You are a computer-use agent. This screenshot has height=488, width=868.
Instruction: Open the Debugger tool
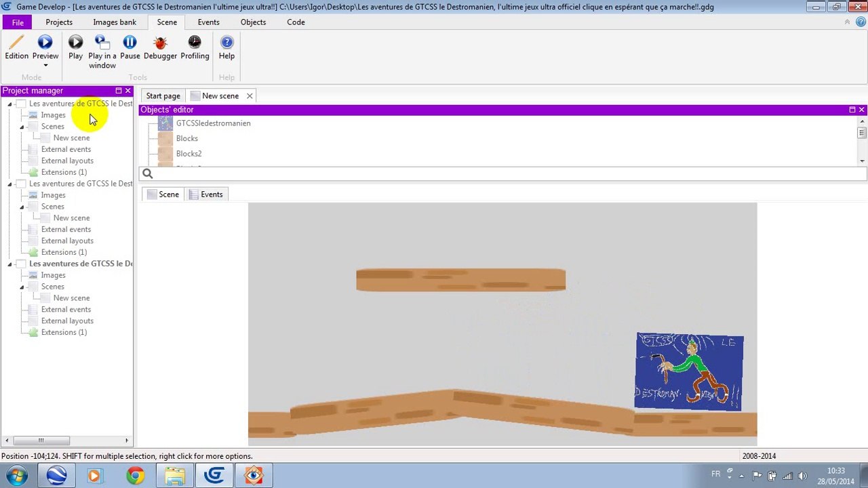coord(160,48)
